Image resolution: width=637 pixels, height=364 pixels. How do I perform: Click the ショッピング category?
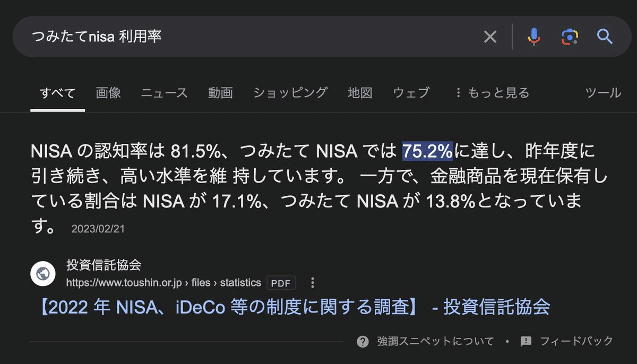pyautogui.click(x=290, y=92)
